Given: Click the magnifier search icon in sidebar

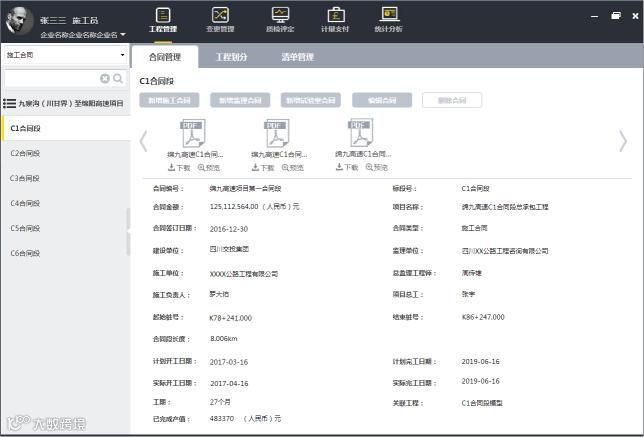Looking at the screenshot, I should coord(118,78).
